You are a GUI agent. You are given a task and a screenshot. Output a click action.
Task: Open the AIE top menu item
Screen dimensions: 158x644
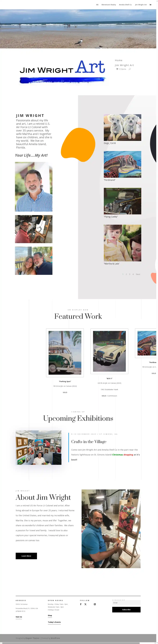pos(97,5)
